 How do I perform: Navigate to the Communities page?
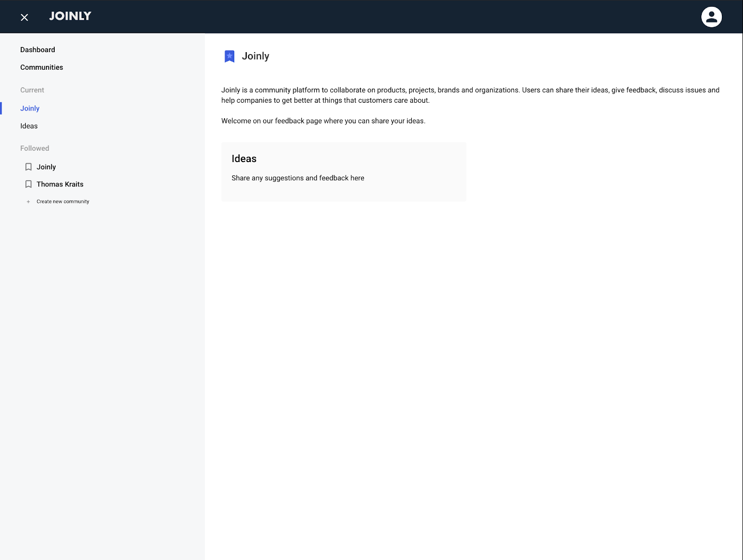pos(41,67)
